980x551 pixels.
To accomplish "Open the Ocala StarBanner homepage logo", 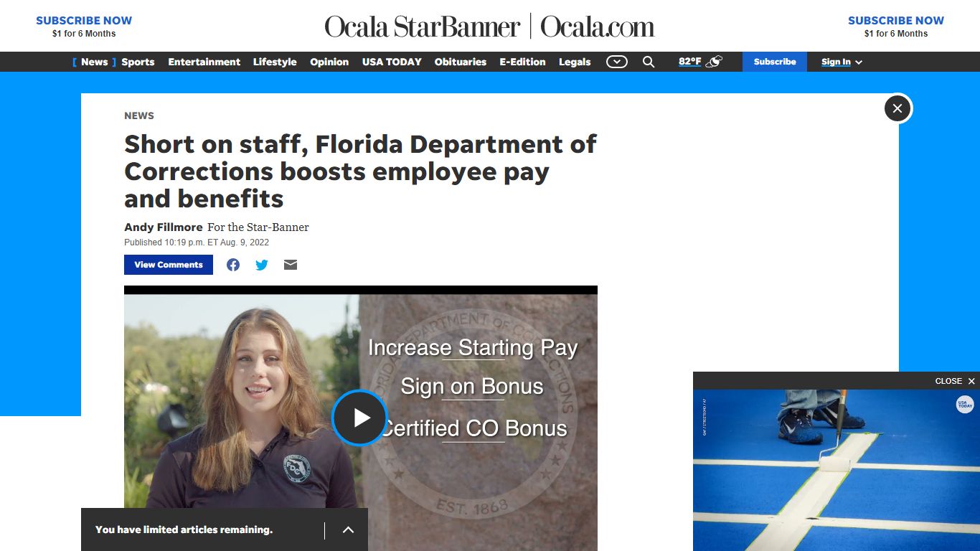I will pos(489,27).
